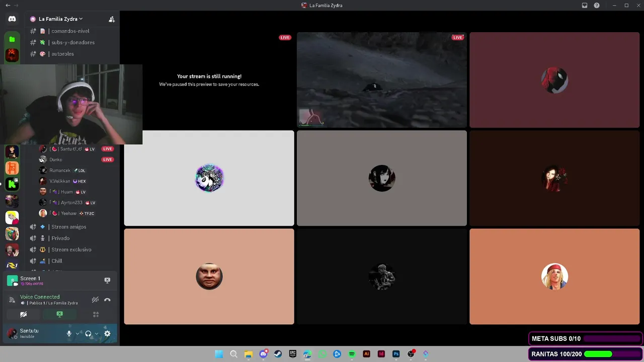Open the live game stream tile
Image resolution: width=644 pixels, height=362 pixels.
point(382,80)
